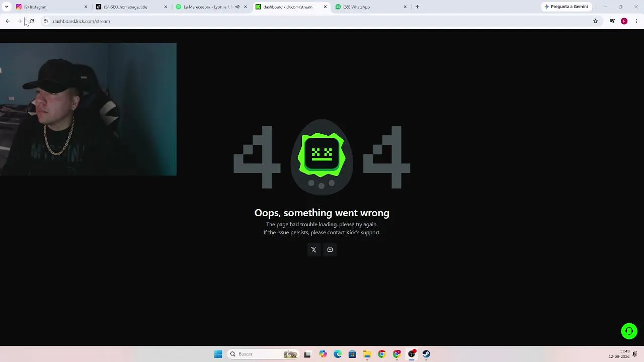Image resolution: width=644 pixels, height=362 pixels.
Task: Open File Explorer from the taskbar
Action: tap(367, 354)
